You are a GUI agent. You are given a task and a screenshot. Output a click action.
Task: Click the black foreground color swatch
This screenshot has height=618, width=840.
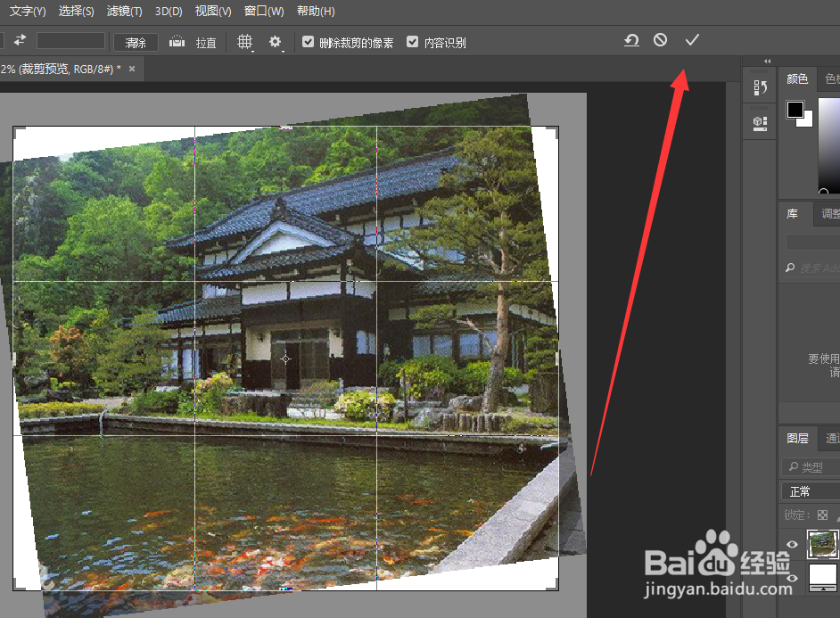[x=795, y=110]
